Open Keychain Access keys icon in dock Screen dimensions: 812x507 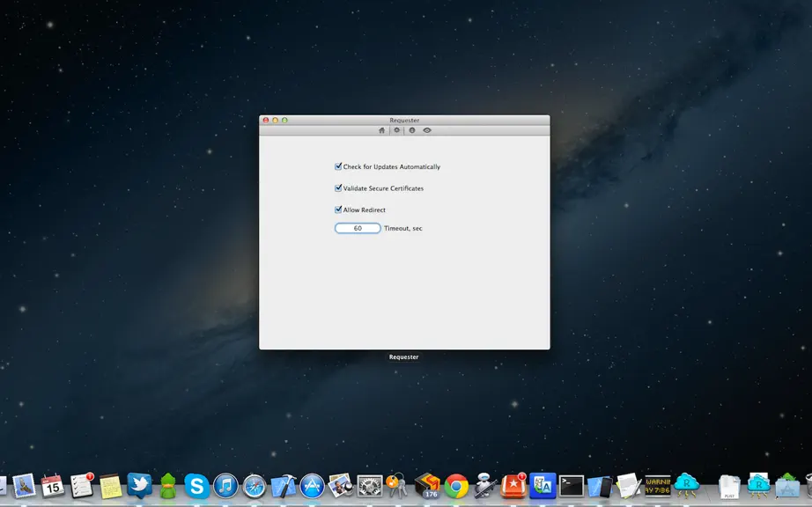pos(398,486)
